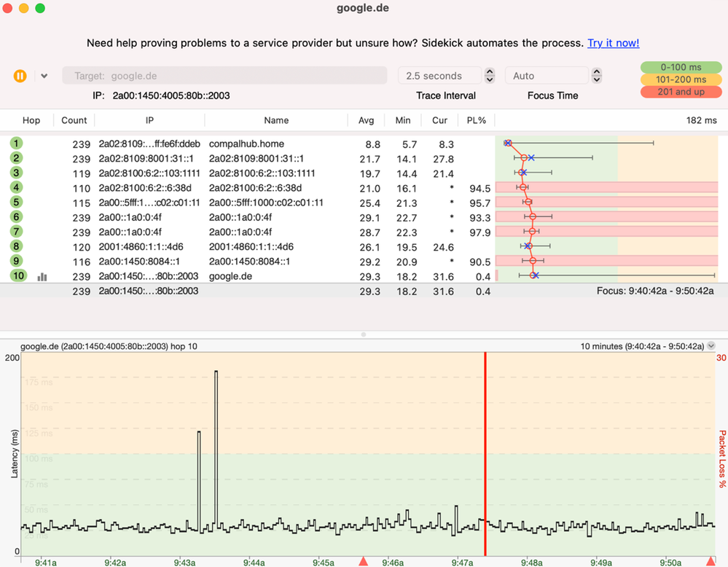Sort by the Avg column header
Image resolution: width=728 pixels, height=567 pixels.
pos(366,120)
